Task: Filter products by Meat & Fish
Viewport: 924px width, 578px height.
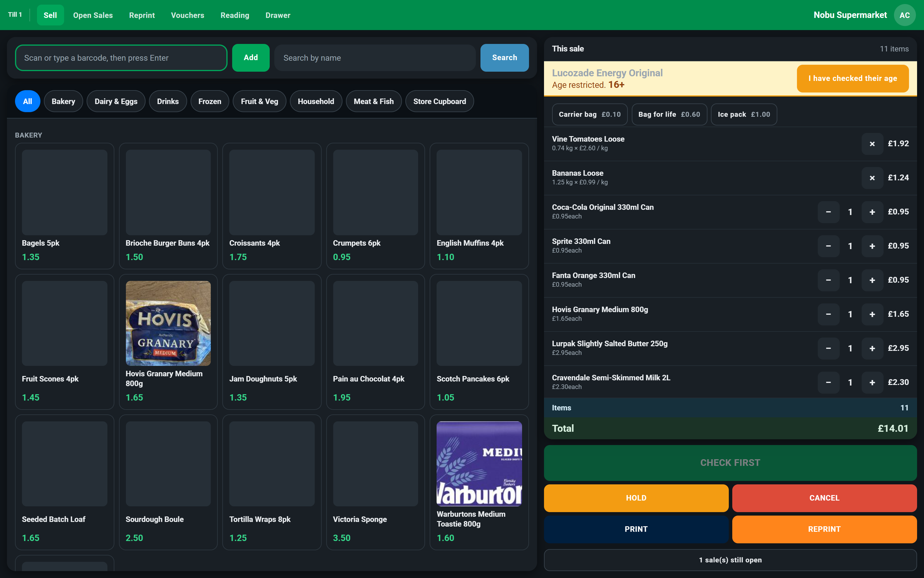Action: click(x=373, y=101)
